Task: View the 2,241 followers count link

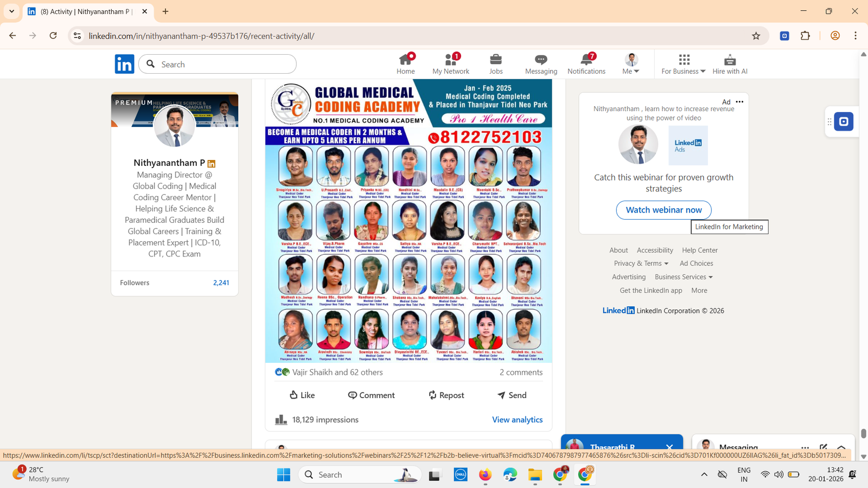Action: tap(221, 283)
